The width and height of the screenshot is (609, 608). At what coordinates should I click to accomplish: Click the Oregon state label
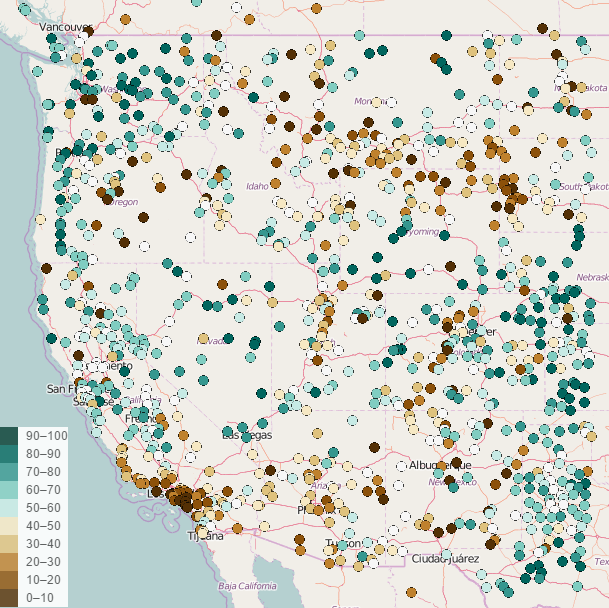pyautogui.click(x=125, y=201)
